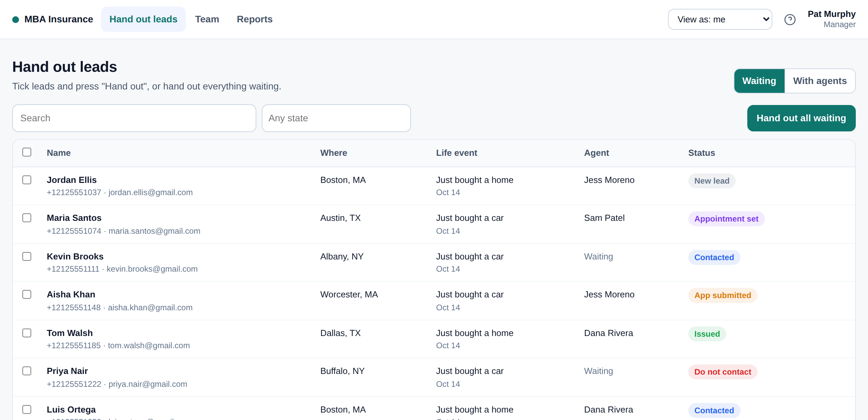Focus the Search input field

134,118
